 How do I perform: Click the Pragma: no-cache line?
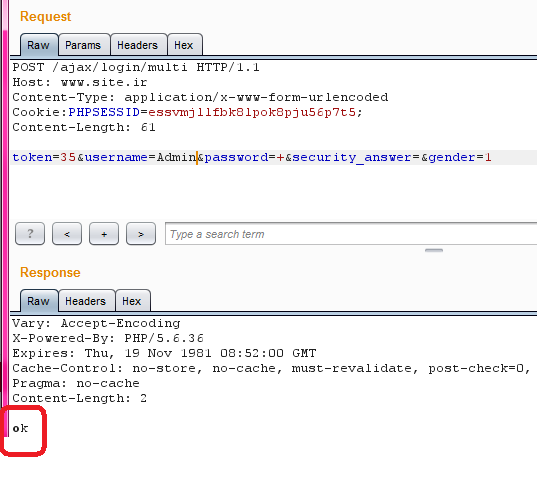pos(76,383)
